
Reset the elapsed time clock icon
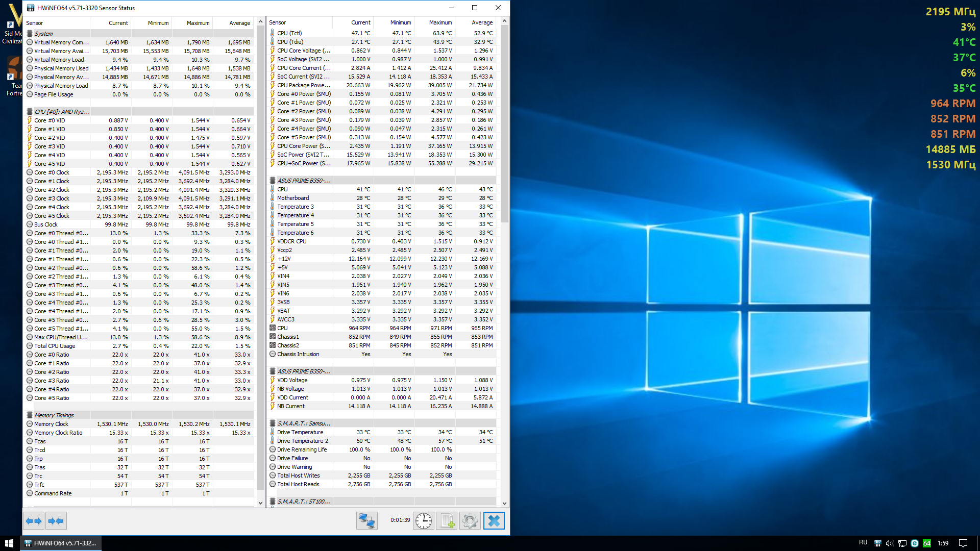point(423,521)
